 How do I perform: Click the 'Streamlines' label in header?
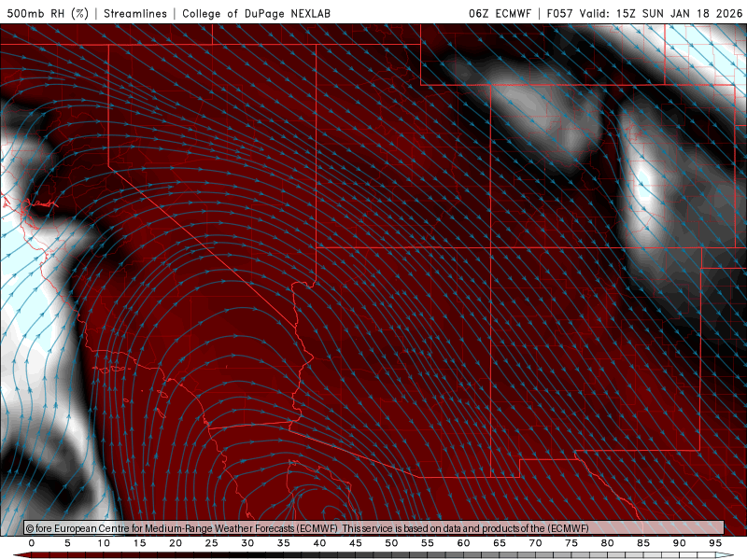135,13
